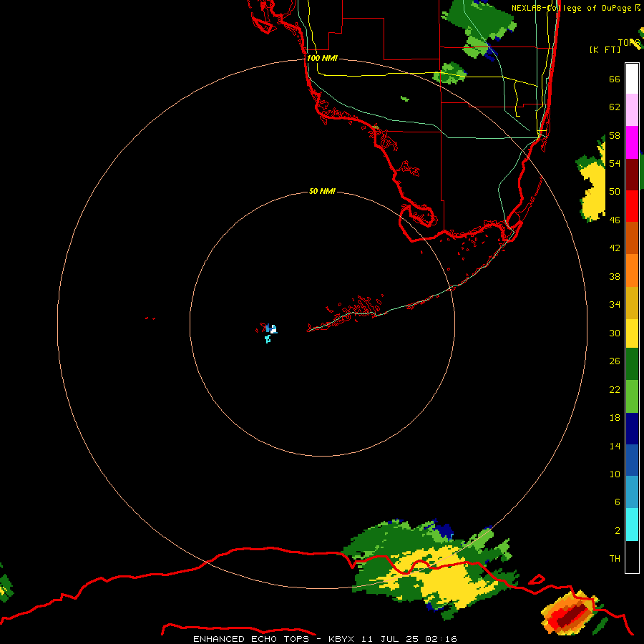This screenshot has height=644, width=644.
Task: Click the cyan legend band
Action: 632,525
